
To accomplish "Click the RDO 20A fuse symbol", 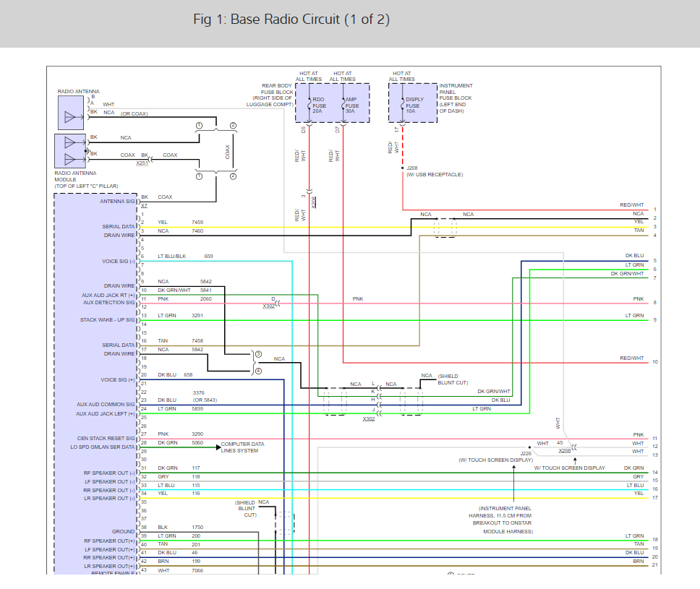I will [x=310, y=106].
